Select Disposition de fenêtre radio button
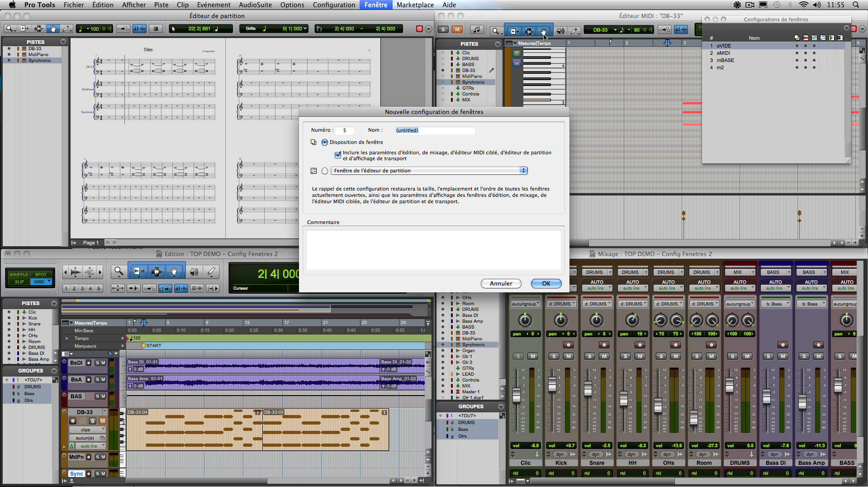 pyautogui.click(x=325, y=142)
